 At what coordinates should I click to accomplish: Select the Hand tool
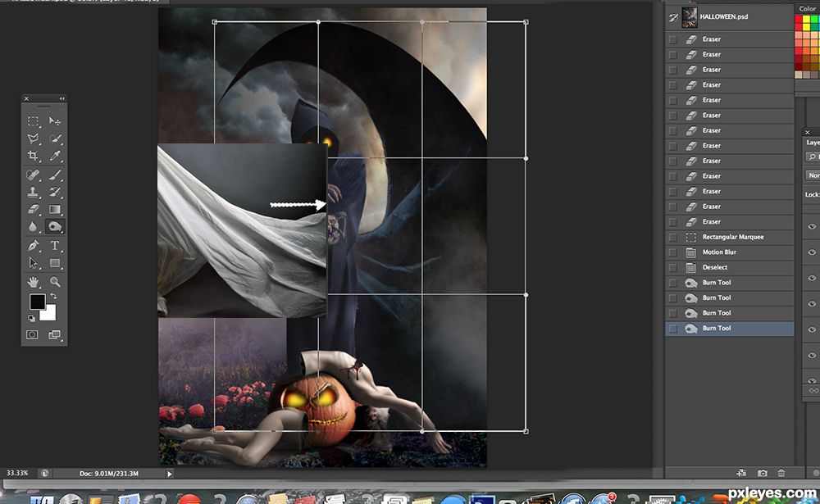[x=33, y=282]
